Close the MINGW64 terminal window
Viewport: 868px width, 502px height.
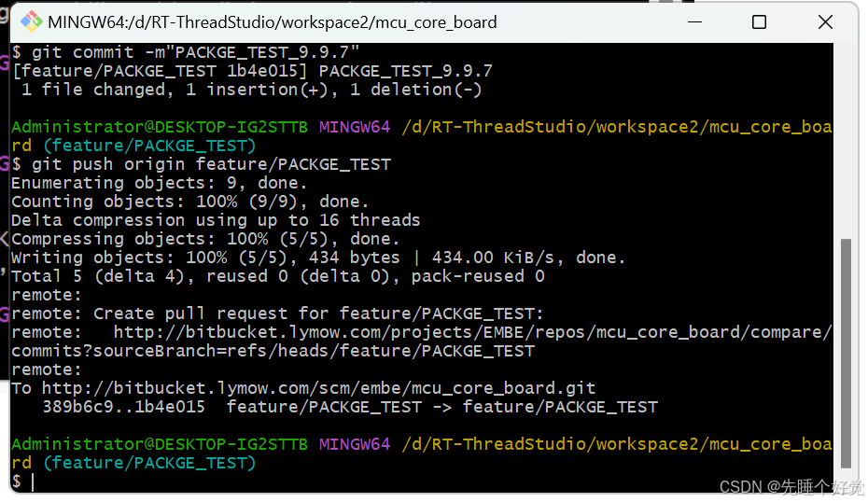point(825,22)
